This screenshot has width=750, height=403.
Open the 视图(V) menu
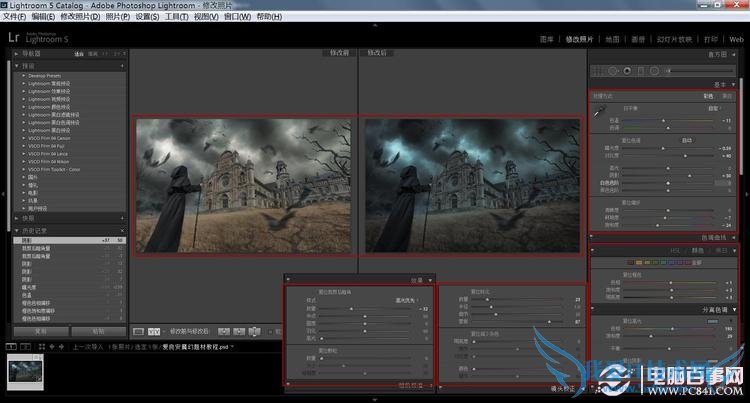pyautogui.click(x=205, y=17)
